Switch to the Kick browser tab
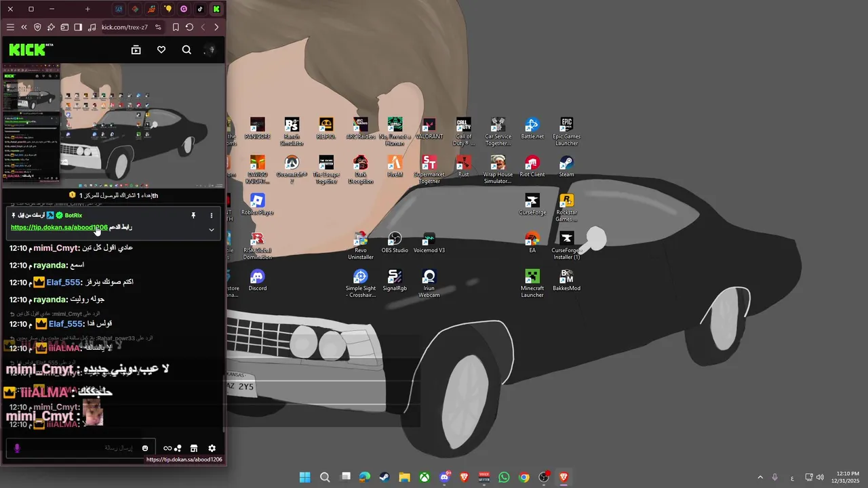868x488 pixels. pos(216,9)
